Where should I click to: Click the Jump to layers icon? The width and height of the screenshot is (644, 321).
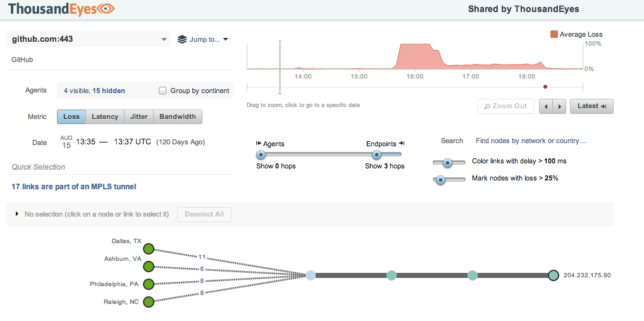click(182, 39)
